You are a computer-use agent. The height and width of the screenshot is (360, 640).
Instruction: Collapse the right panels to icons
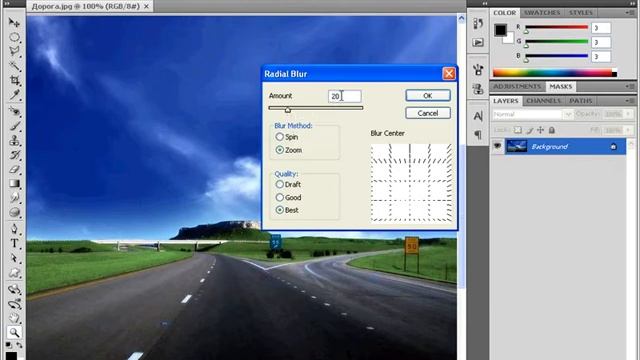point(632,3)
